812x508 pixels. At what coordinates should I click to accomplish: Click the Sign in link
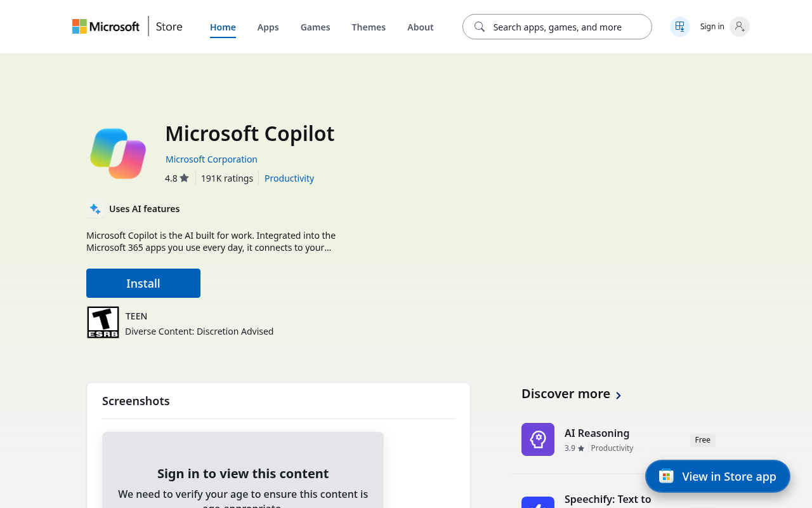(x=712, y=27)
